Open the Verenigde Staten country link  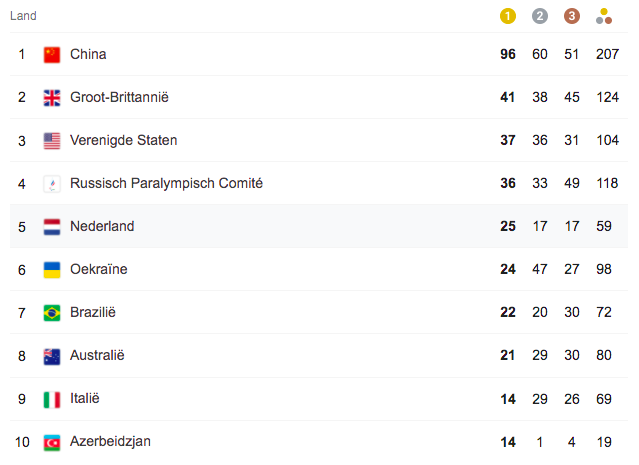click(x=123, y=140)
